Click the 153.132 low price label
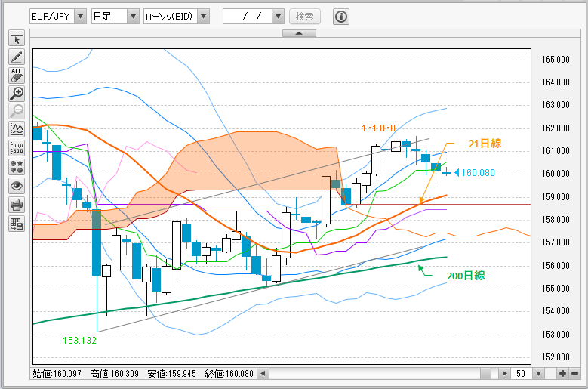Screen dimensions: 588x389 [79, 341]
